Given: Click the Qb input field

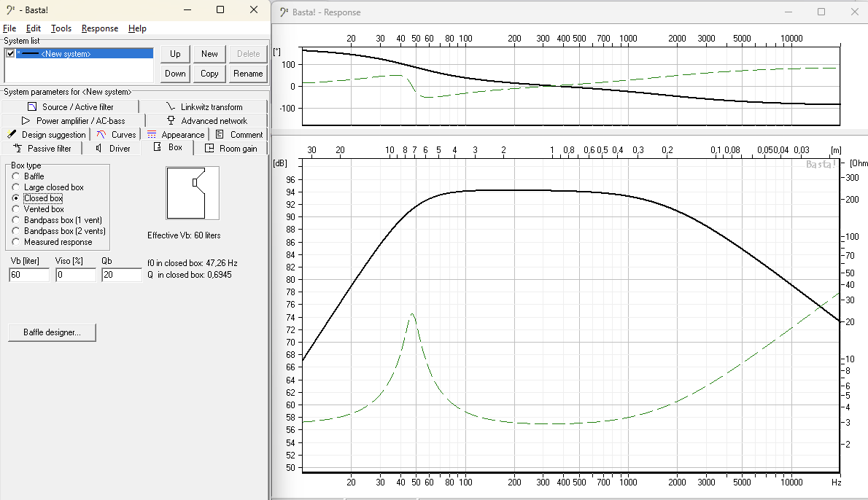Looking at the screenshot, I should (x=122, y=275).
